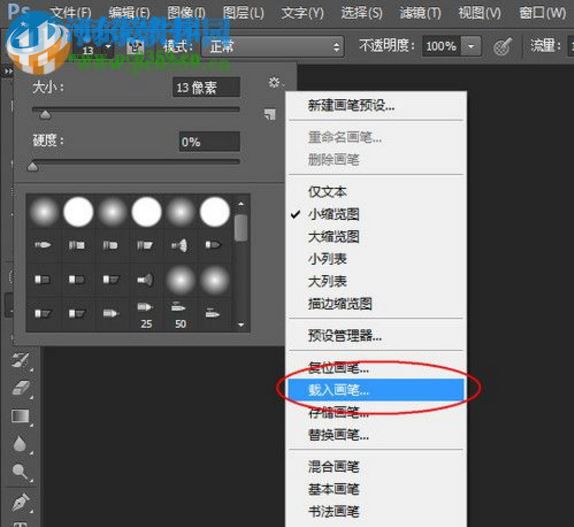
Task: Expand the toolbar double-arrow at top left
Action: click(x=7, y=71)
